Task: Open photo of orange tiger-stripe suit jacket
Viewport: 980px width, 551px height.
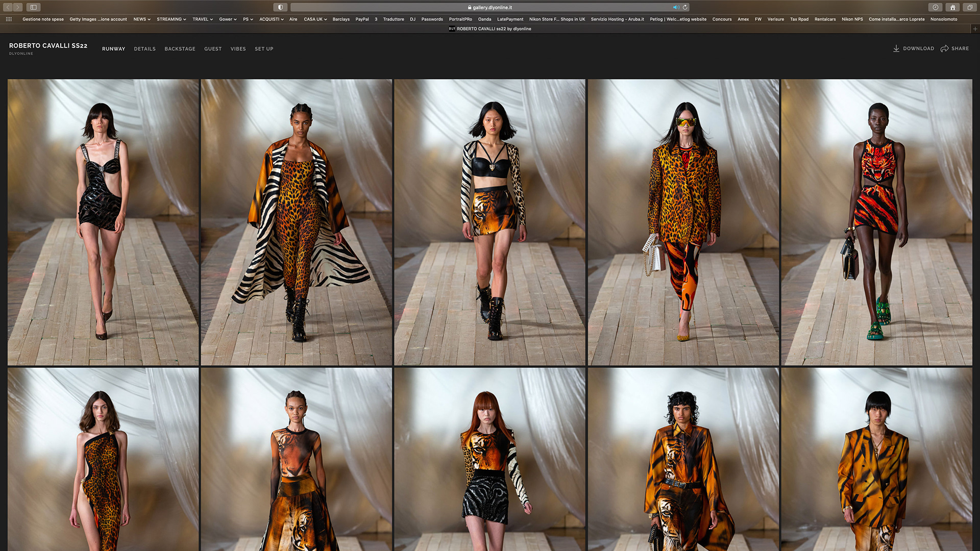Action: click(877, 459)
